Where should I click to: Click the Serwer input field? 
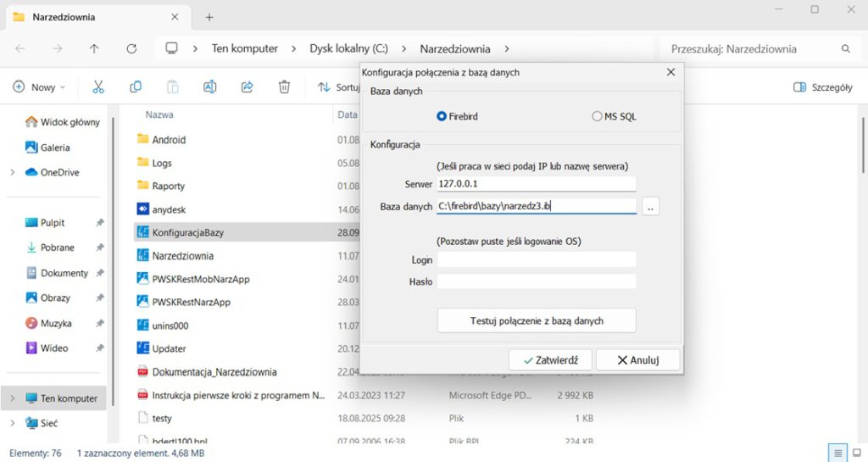[536, 184]
